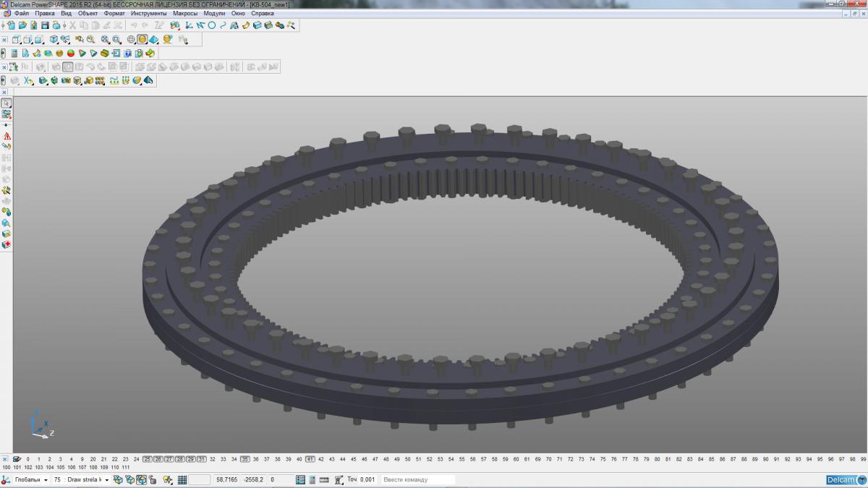868x488 pixels.
Task: Click the Точ tolerance value field
Action: point(367,479)
